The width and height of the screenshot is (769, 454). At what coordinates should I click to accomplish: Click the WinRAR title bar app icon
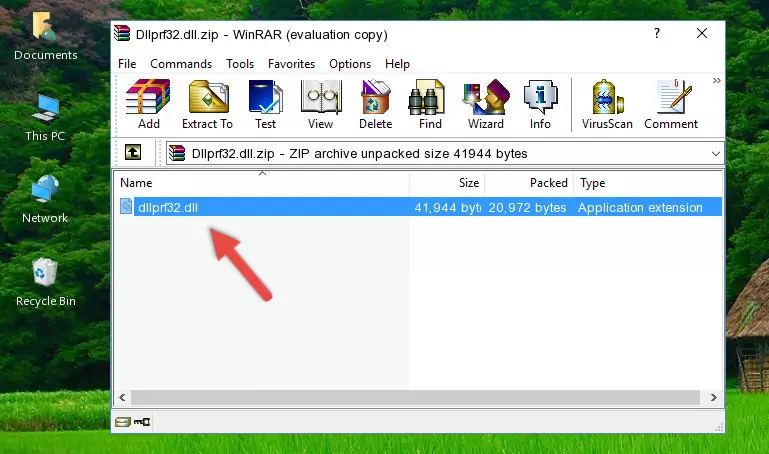[x=122, y=33]
